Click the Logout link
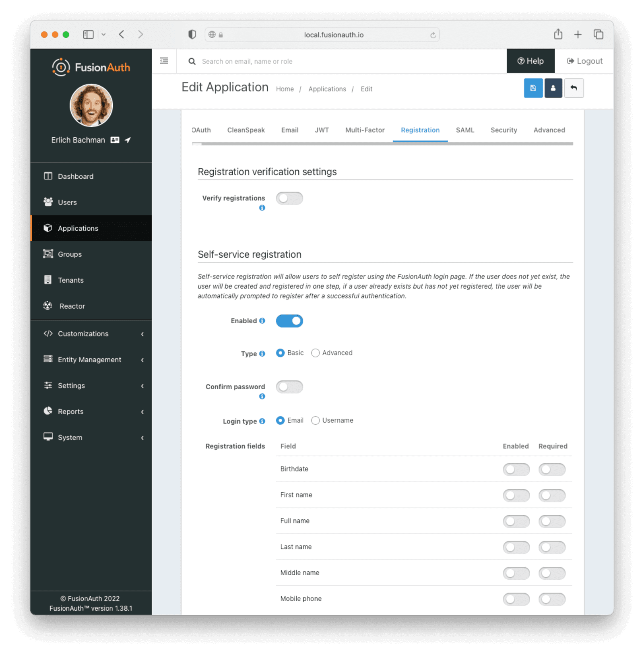This screenshot has height=655, width=644. (x=584, y=61)
